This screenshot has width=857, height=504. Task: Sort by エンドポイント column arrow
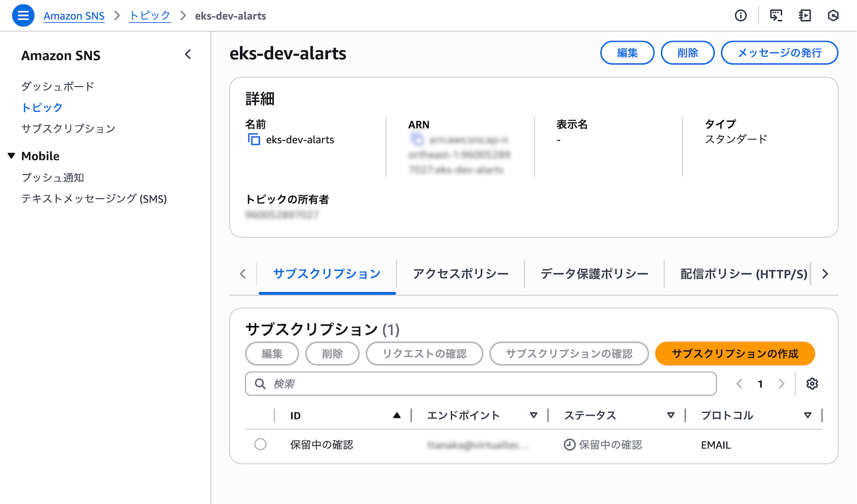pos(534,415)
